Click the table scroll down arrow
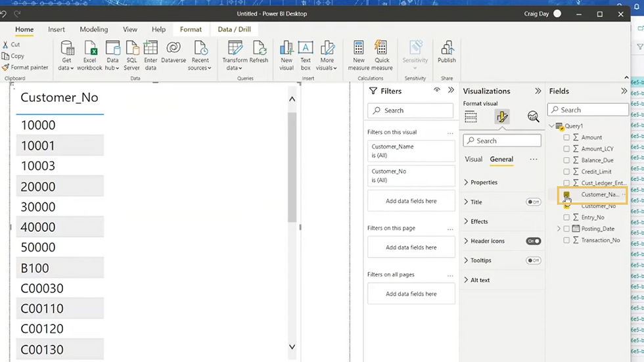644x362 pixels. tap(292, 347)
